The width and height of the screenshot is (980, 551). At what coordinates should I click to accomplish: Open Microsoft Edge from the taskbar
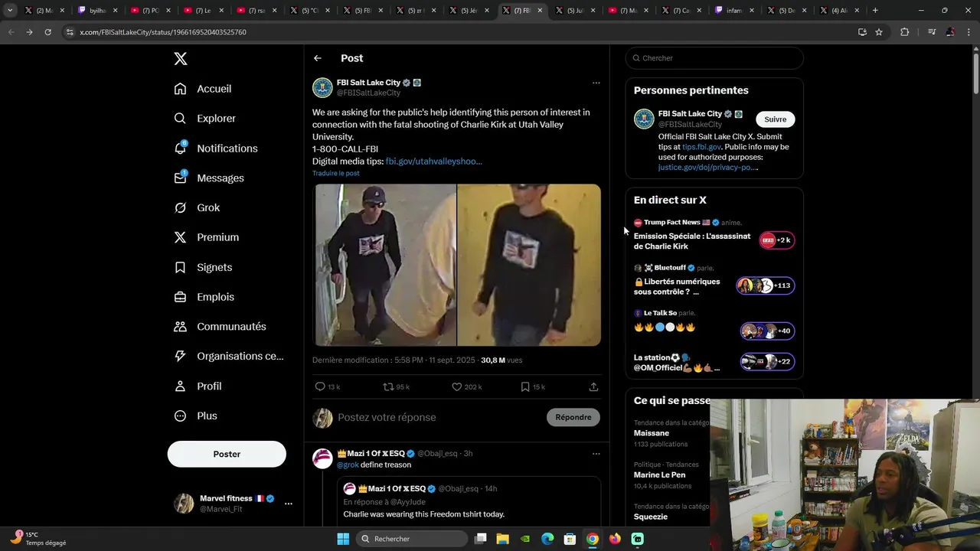point(547,539)
